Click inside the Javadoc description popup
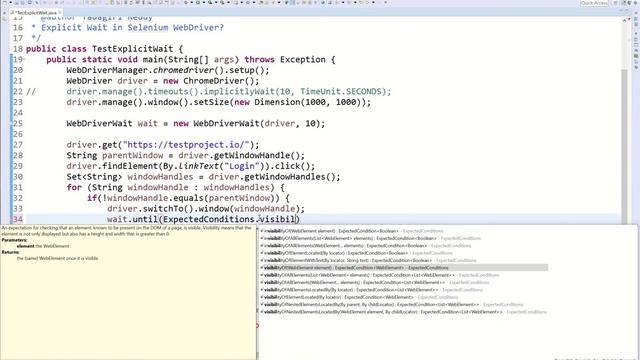Viewport: 640px width, 360px height. (x=128, y=292)
